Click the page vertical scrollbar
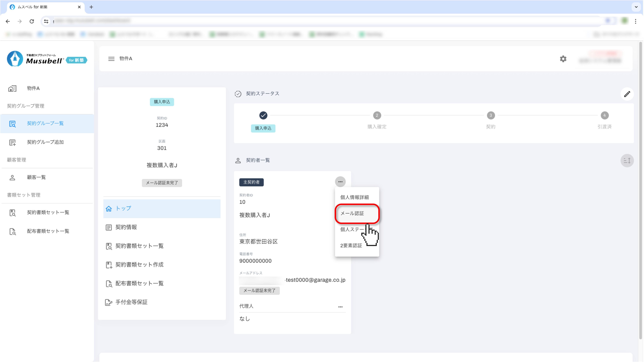Screen dimensions: 644x362 pos(640,190)
